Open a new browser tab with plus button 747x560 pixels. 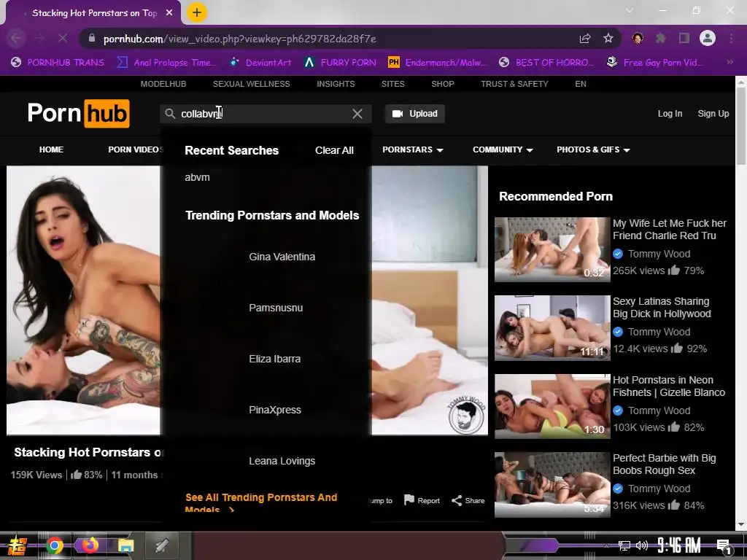click(x=197, y=12)
